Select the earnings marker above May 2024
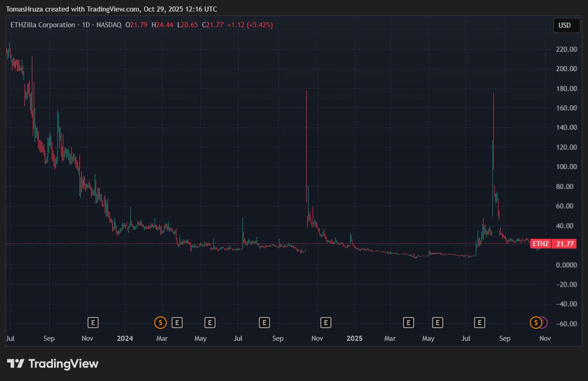Image resolution: width=588 pixels, height=381 pixels. [x=210, y=322]
